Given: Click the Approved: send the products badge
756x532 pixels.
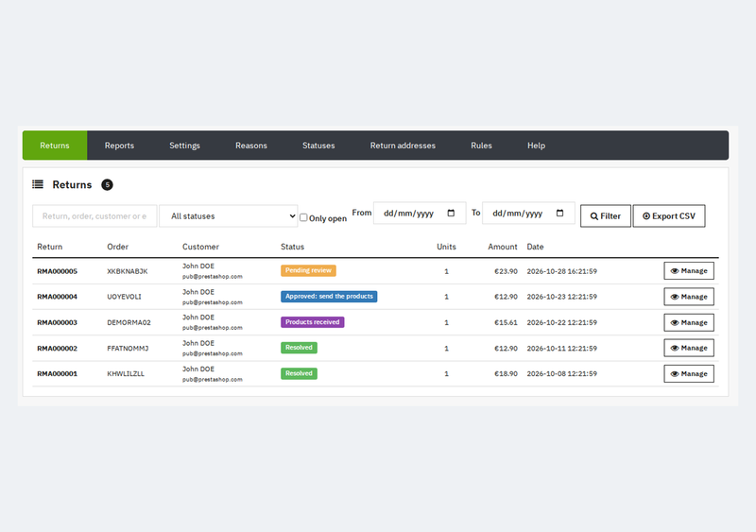Looking at the screenshot, I should coord(329,296).
